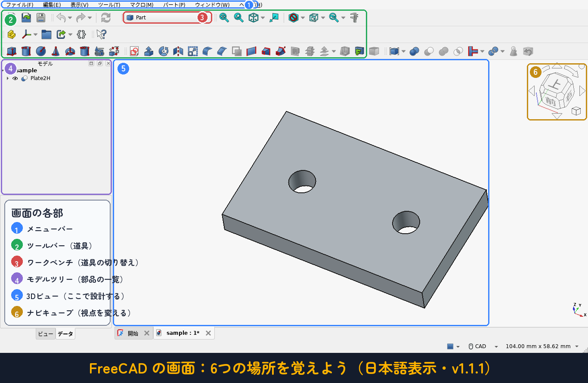Apply Fillet to the edges
The height and width of the screenshot is (383, 588).
207,51
